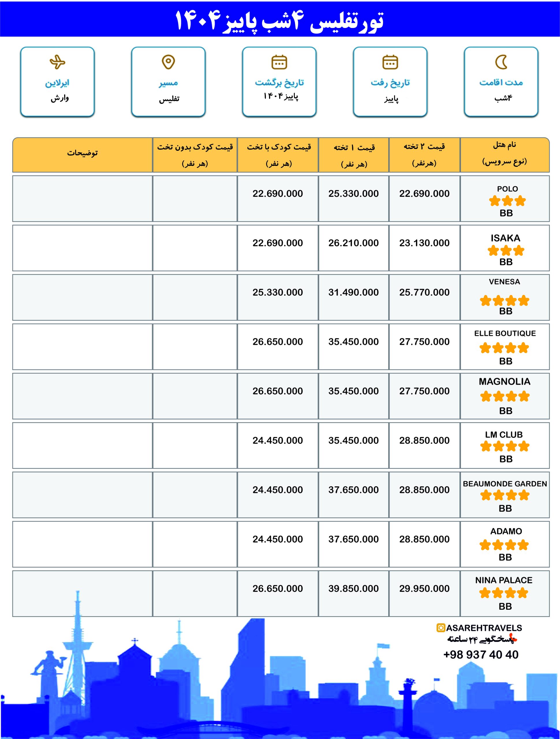
Task: Click VENESA single room price 31.490.000
Action: (x=353, y=292)
